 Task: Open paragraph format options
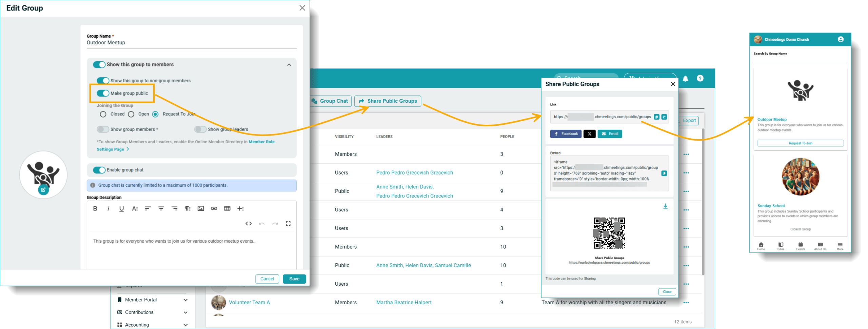click(x=188, y=208)
